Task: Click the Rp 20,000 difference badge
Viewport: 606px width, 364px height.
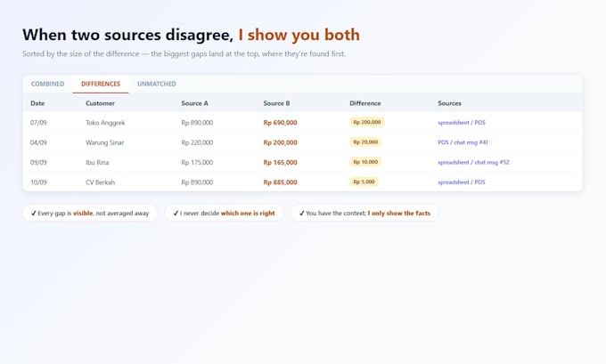Action: point(365,142)
